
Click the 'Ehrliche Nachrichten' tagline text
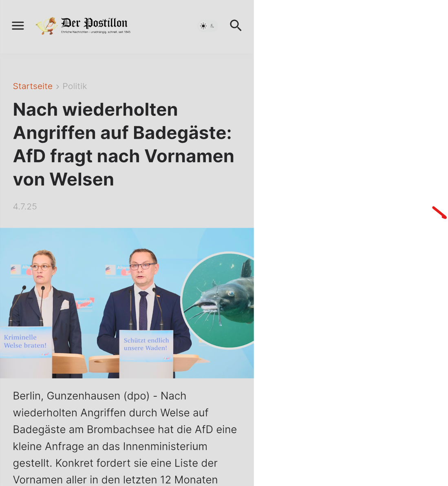tap(96, 32)
